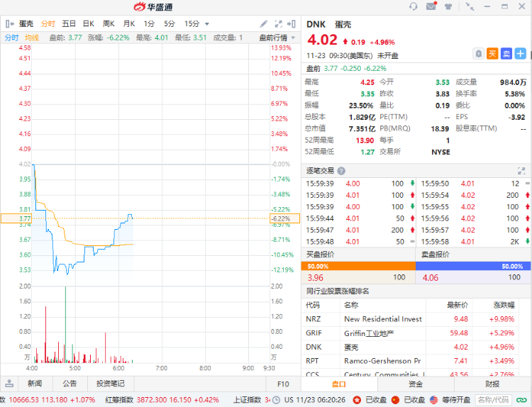Expand the tick-by-tick trades panel
The image size is (532, 407).
[521, 171]
